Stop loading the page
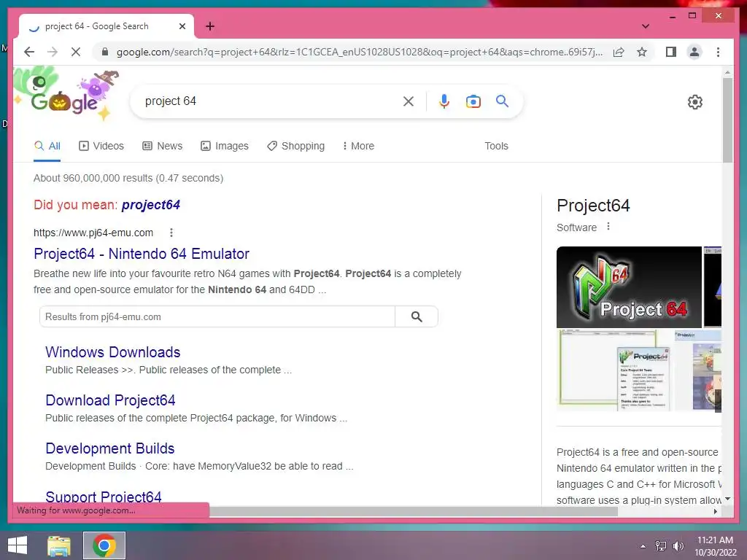 click(76, 52)
